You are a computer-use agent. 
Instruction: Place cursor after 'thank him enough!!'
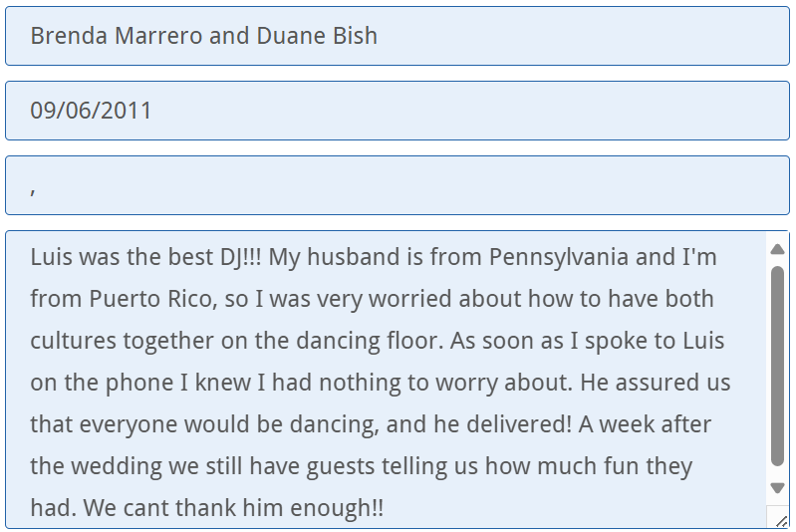pos(385,509)
